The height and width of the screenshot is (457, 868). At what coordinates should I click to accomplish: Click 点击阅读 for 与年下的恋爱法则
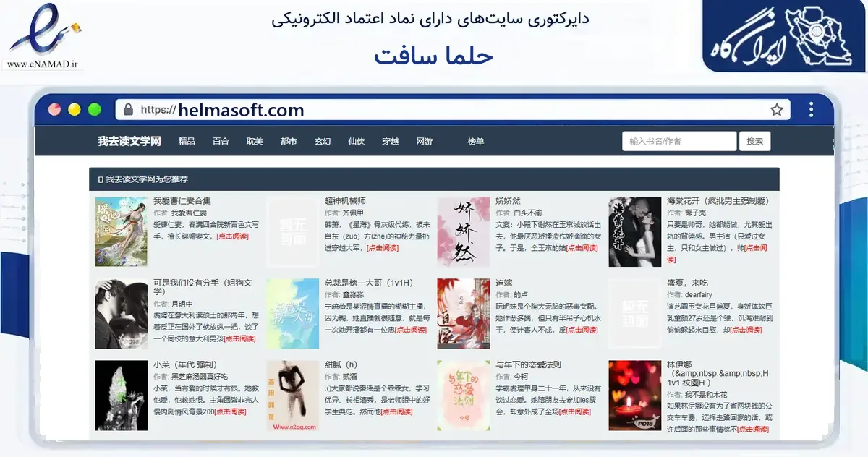click(576, 411)
